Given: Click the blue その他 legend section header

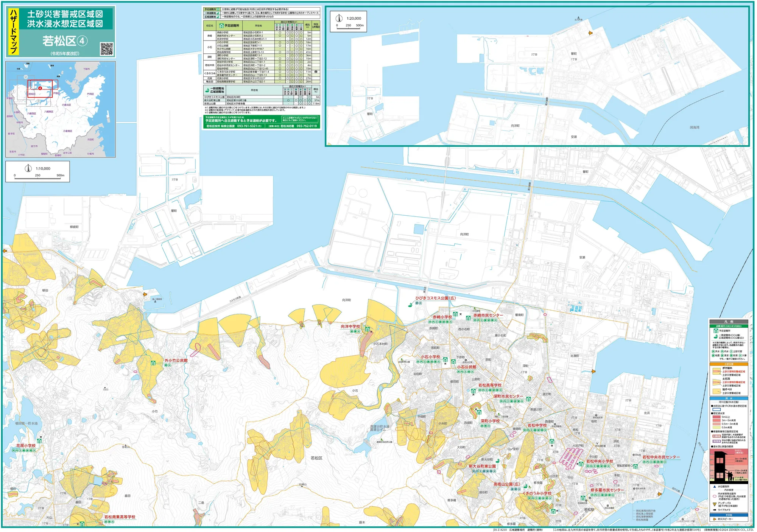Looking at the screenshot, I should (729, 515).
